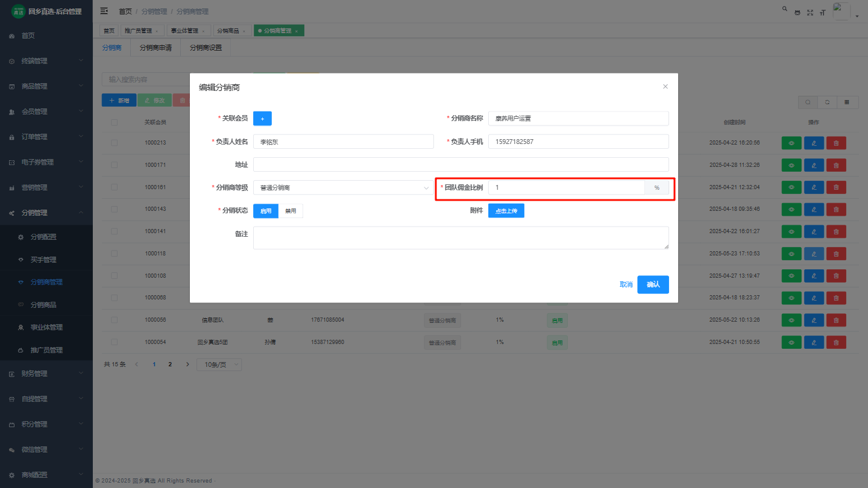
Task: Open the 10条/页 page size dropdown
Action: coord(219,364)
